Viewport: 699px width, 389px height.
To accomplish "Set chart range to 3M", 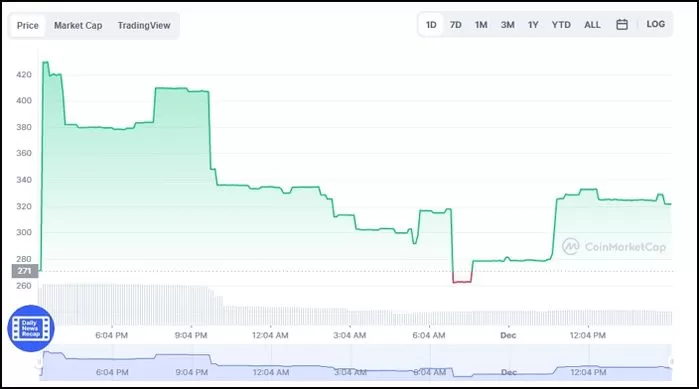I will (507, 25).
